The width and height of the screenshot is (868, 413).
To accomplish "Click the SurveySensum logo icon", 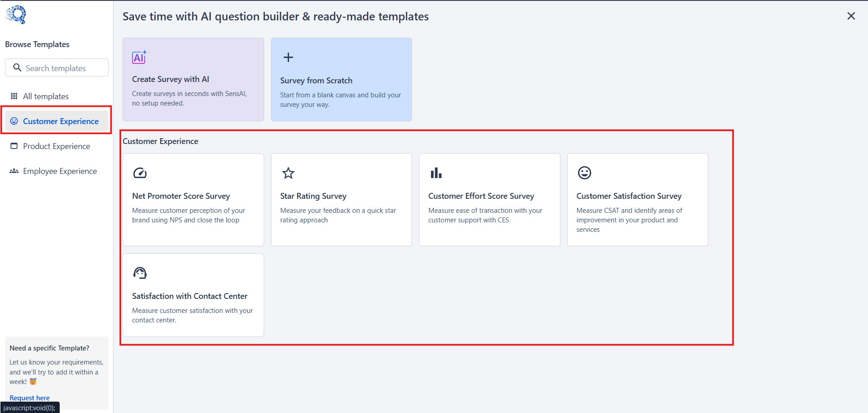I will (x=16, y=15).
